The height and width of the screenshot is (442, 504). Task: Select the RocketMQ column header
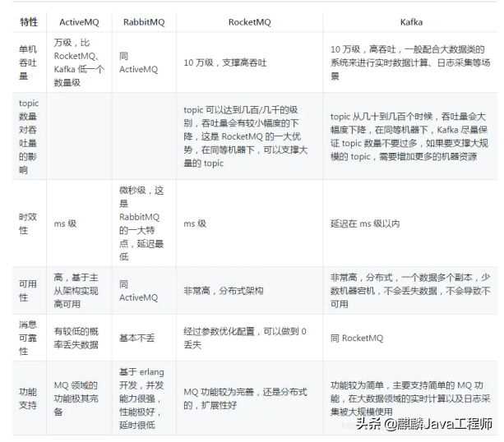[x=249, y=22]
